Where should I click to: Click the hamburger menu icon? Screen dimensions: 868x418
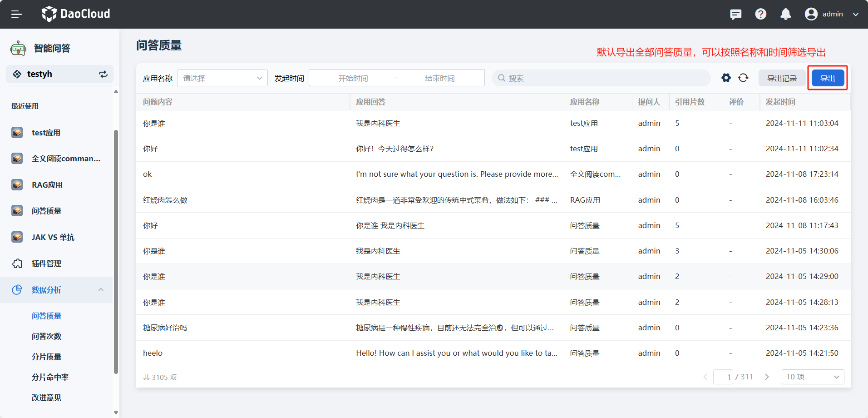click(x=16, y=14)
